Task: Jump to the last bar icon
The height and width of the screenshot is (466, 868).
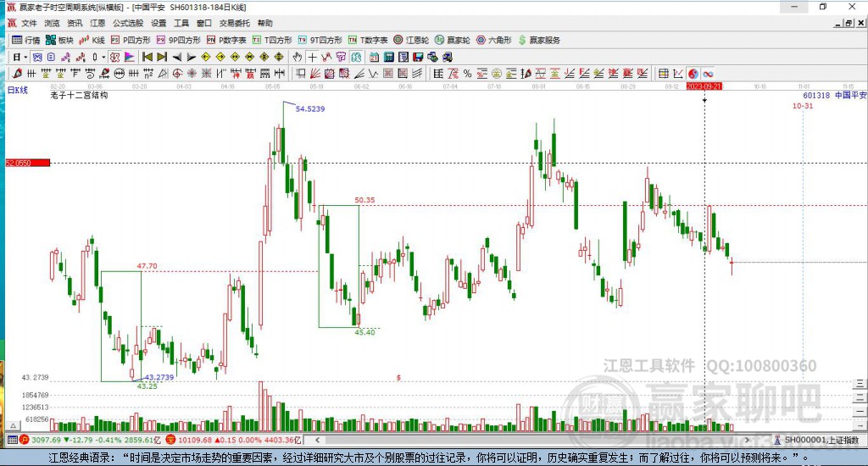Action: (162, 57)
